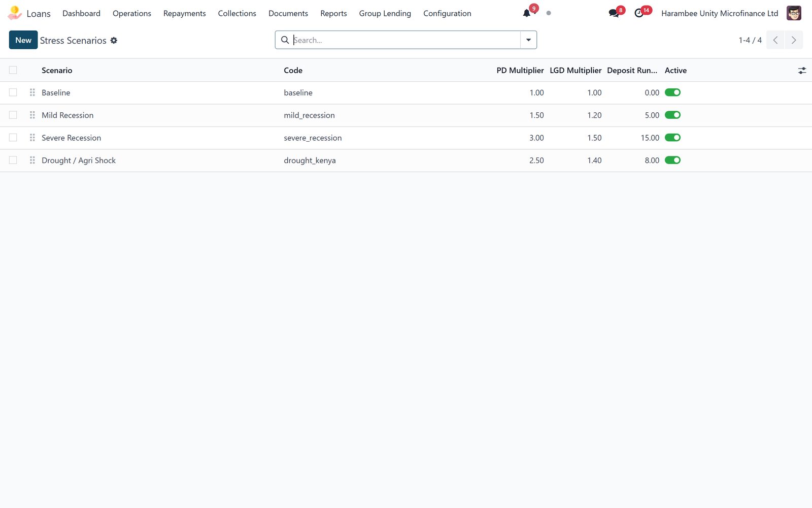The width and height of the screenshot is (812, 508).
Task: Toggle Active switch for Baseline
Action: pos(673,92)
